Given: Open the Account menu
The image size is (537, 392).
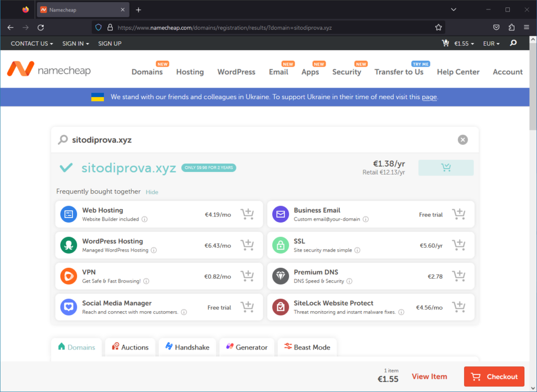Looking at the screenshot, I should (508, 72).
